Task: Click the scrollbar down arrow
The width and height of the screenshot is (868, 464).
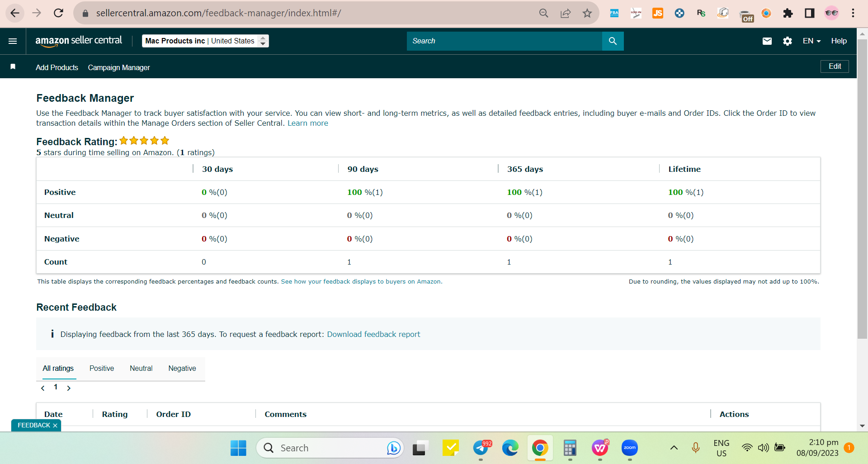Action: tap(862, 426)
